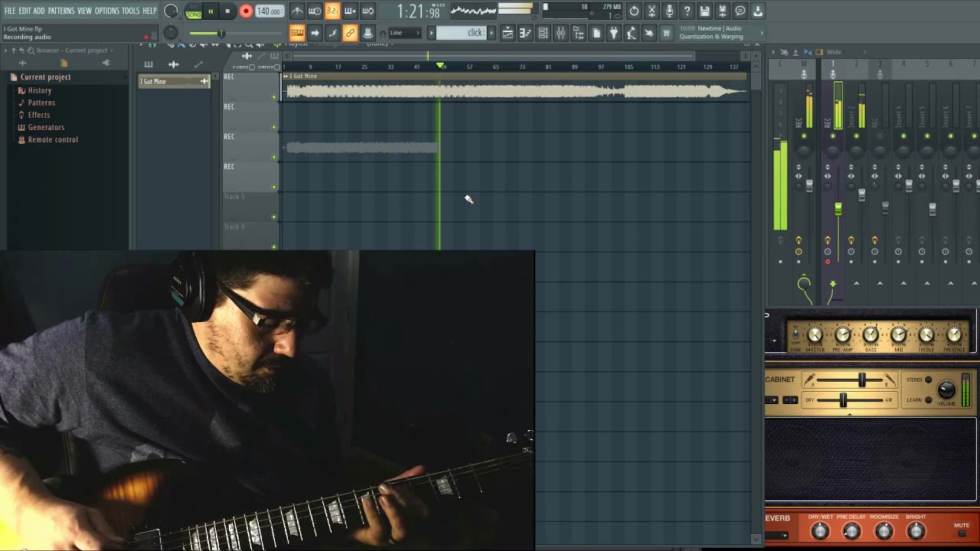This screenshot has width=980, height=551.
Task: Open the Touch controllers icon
Action: point(648,33)
